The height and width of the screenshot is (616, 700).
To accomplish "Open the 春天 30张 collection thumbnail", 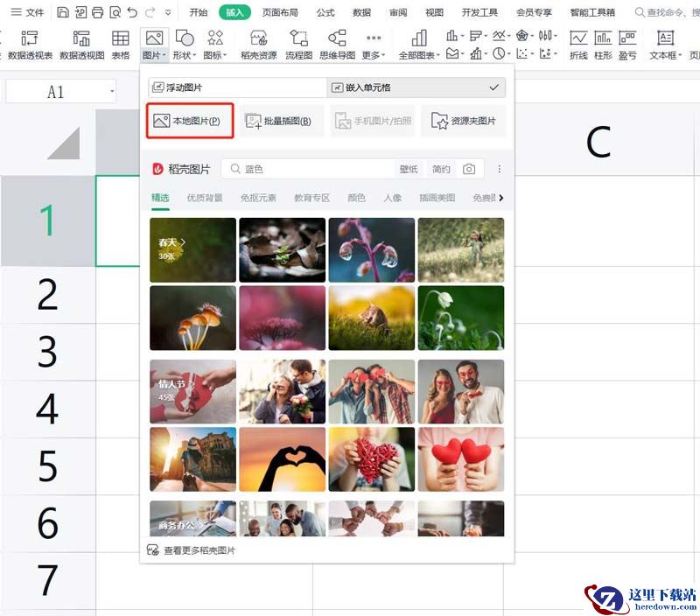I will (x=192, y=250).
